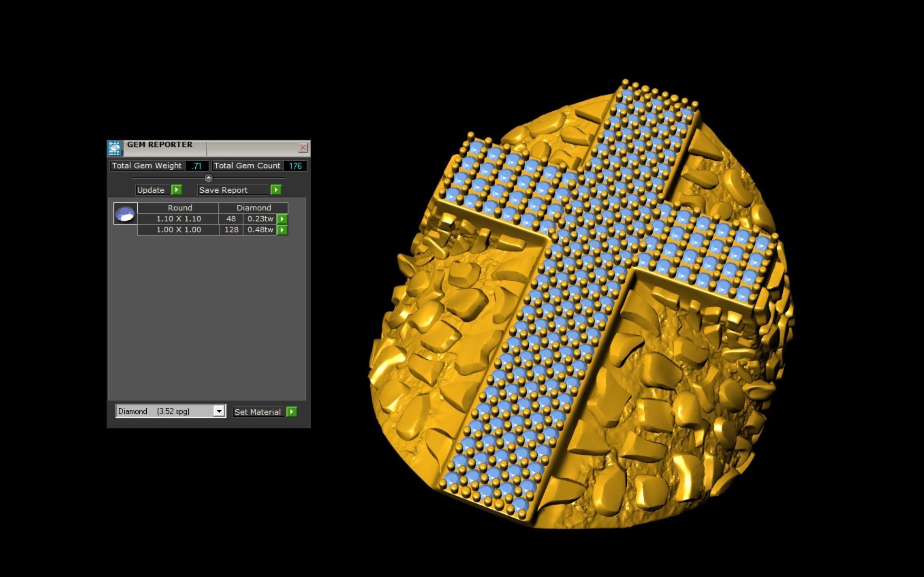The image size is (924, 577).
Task: Click the gem count cell showing 48
Action: (231, 219)
